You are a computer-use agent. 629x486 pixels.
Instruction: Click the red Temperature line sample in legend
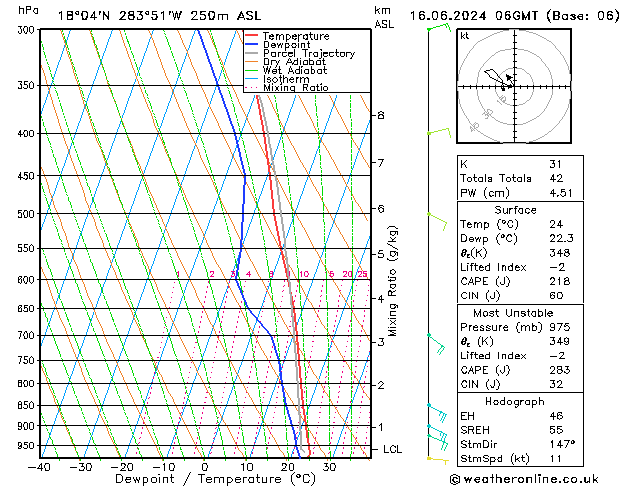(251, 36)
